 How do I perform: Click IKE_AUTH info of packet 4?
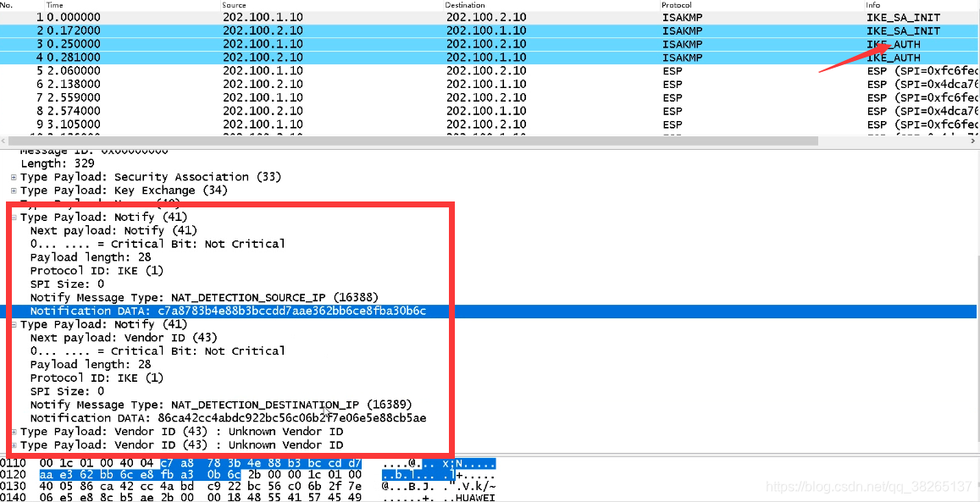coord(893,58)
